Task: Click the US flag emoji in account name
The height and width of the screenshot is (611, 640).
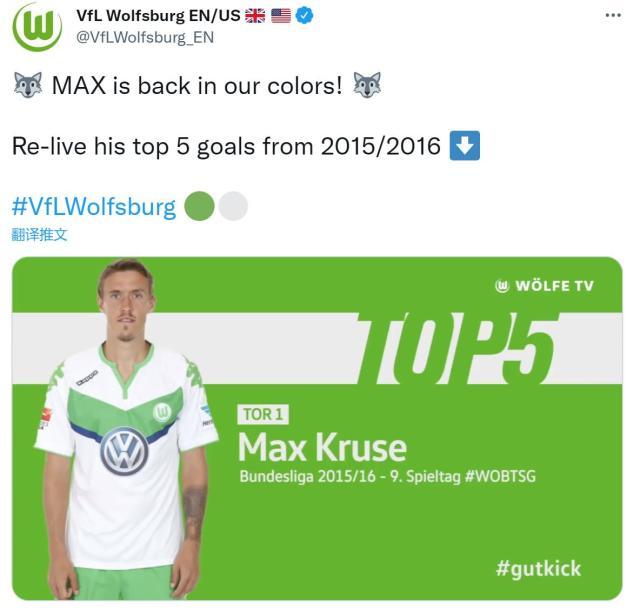Action: pyautogui.click(x=281, y=16)
